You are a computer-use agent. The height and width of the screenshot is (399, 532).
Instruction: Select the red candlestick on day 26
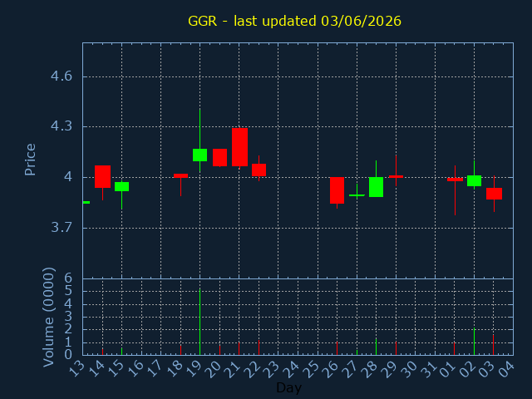[337, 190]
